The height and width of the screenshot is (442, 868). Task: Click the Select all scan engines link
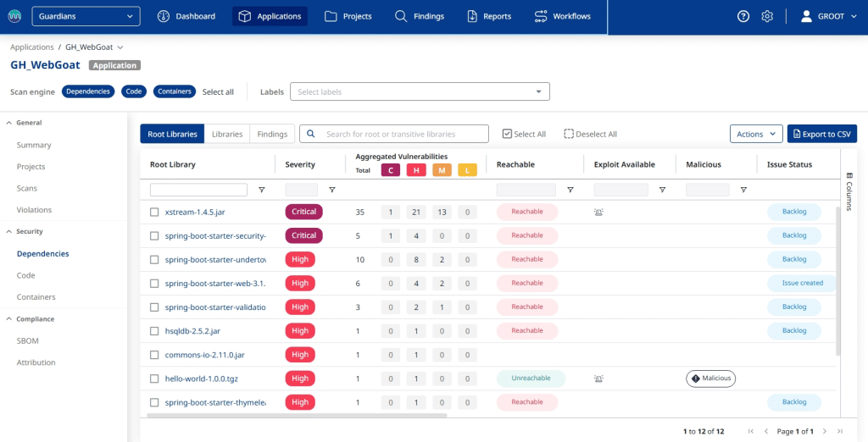218,91
